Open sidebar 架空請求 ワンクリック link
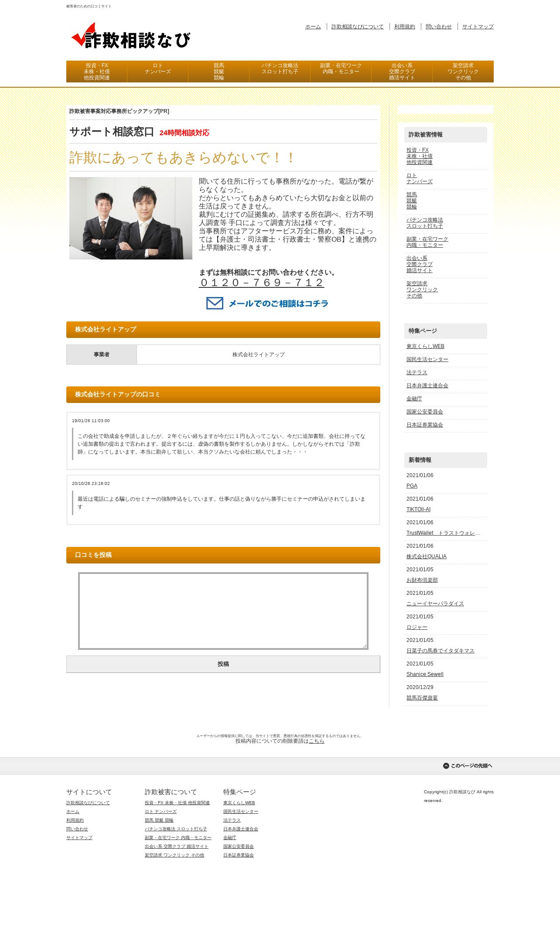 (x=422, y=290)
